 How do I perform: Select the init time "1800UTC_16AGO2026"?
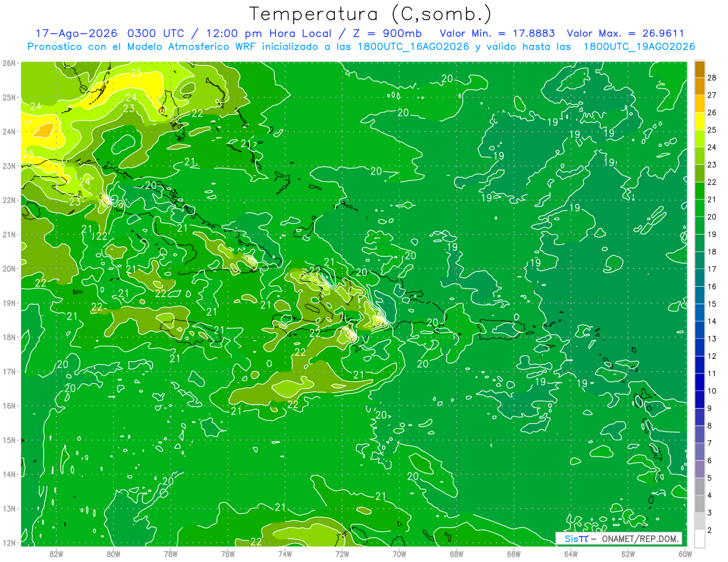point(415,47)
